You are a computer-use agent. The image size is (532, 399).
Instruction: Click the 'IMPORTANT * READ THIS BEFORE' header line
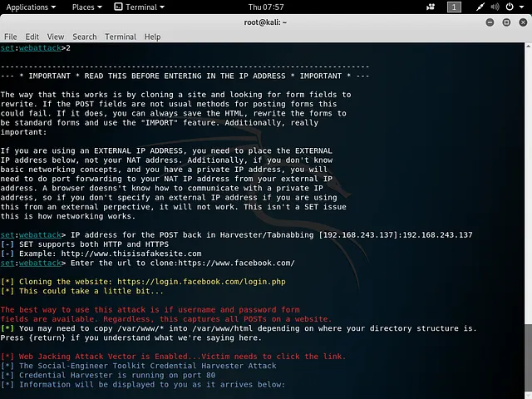pos(185,76)
